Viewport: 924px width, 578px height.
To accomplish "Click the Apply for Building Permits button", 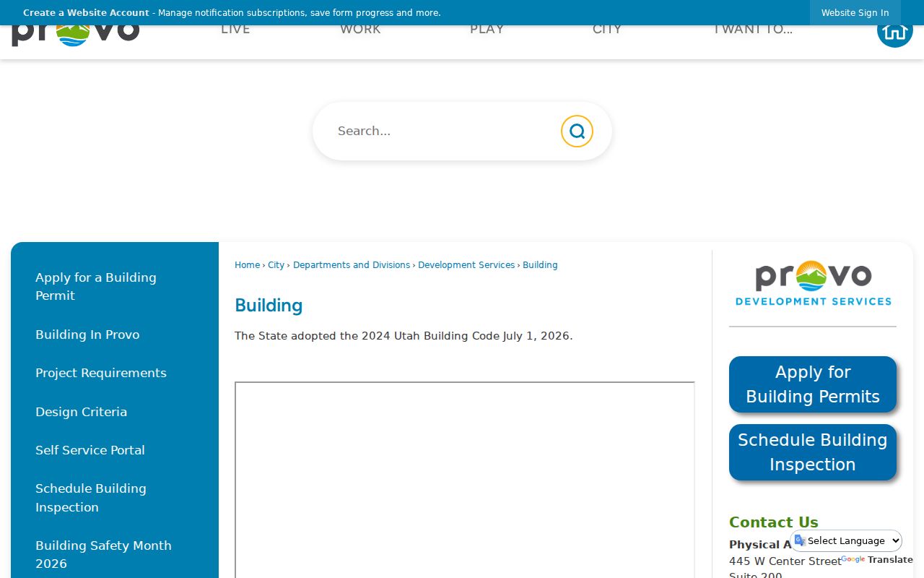I will tap(813, 384).
